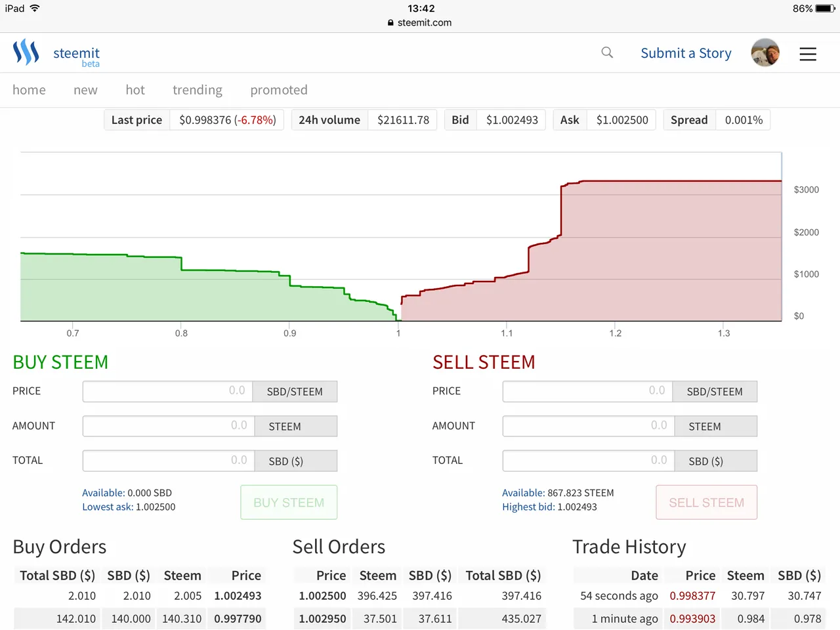
Task: Click the Buy Orders heading
Action: tap(60, 547)
